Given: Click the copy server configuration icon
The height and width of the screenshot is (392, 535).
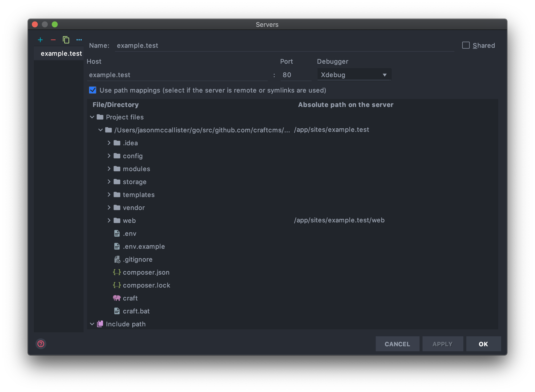Looking at the screenshot, I should tap(66, 40).
